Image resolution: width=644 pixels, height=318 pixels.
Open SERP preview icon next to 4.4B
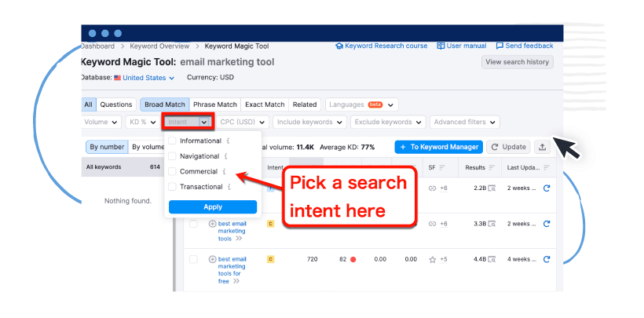pyautogui.click(x=492, y=259)
